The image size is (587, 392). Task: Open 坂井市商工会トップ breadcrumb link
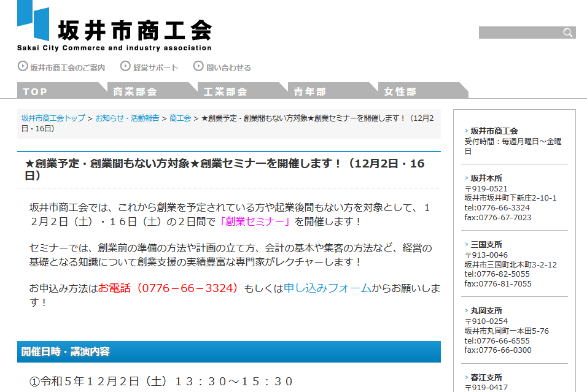coord(53,118)
